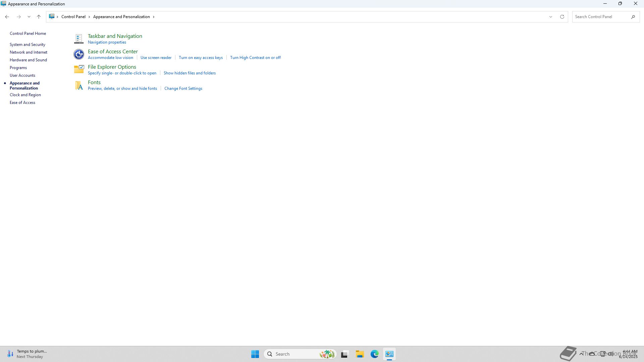This screenshot has width=644, height=362.
Task: Click the Fonts category icon
Action: [x=78, y=85]
